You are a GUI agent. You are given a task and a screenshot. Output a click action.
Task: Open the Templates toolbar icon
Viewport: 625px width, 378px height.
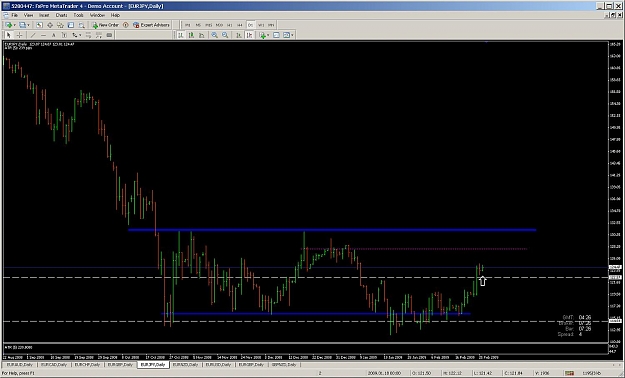pos(286,35)
